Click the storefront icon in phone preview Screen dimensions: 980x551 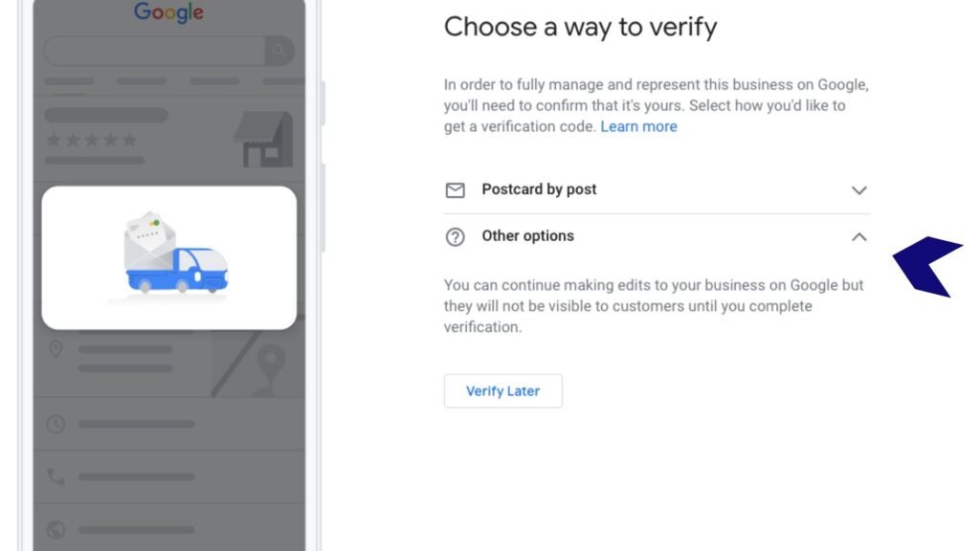263,139
